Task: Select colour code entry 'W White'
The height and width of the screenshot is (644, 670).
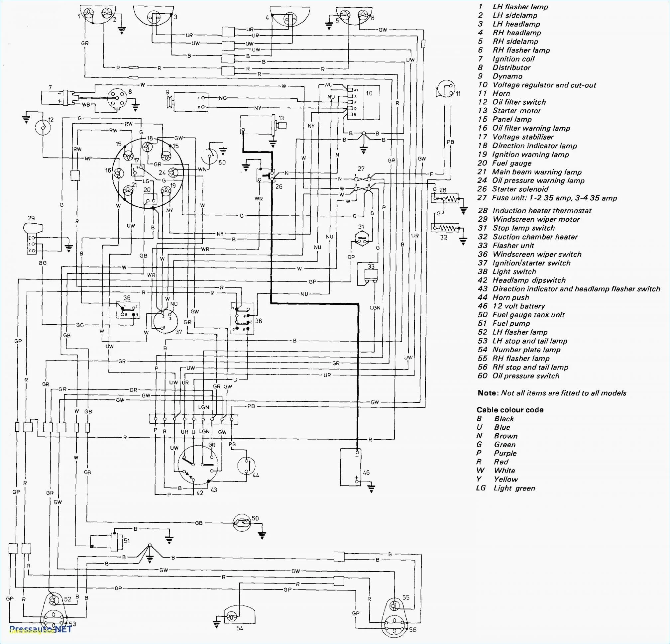Action: (496, 471)
